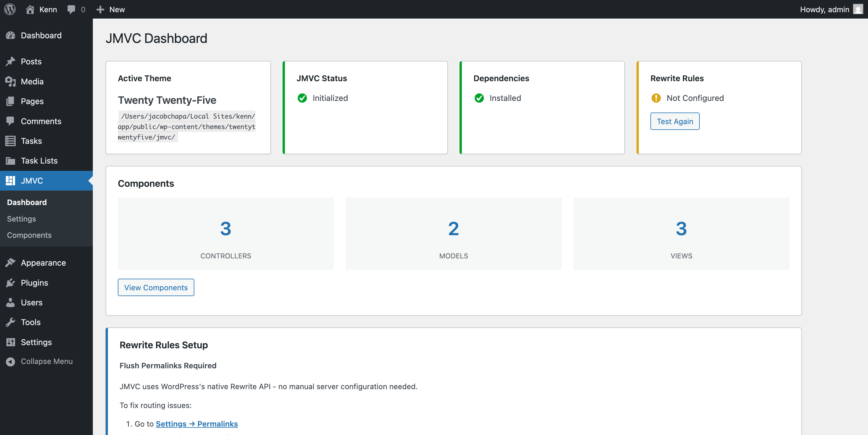Image resolution: width=868 pixels, height=435 pixels.
Task: Open the WordPress logo menu
Action: click(10, 9)
